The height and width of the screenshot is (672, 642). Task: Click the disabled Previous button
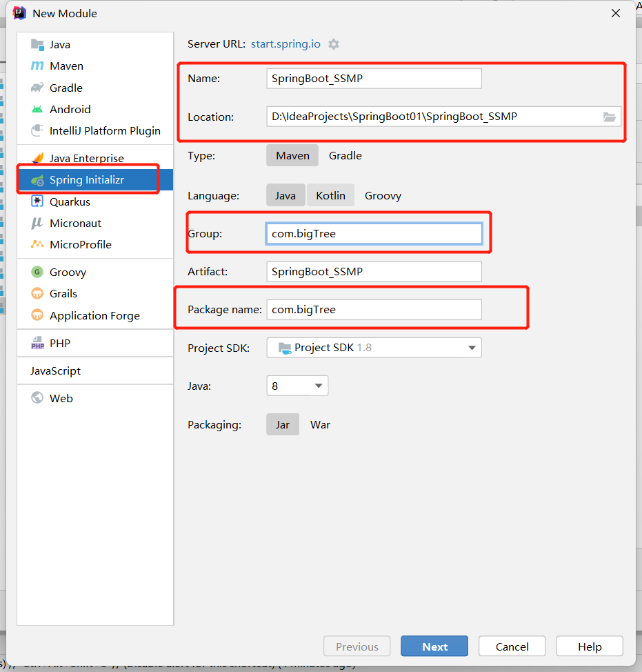tap(357, 646)
